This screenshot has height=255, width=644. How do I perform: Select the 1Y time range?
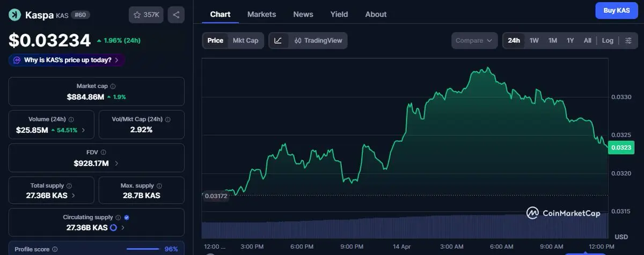[570, 41]
